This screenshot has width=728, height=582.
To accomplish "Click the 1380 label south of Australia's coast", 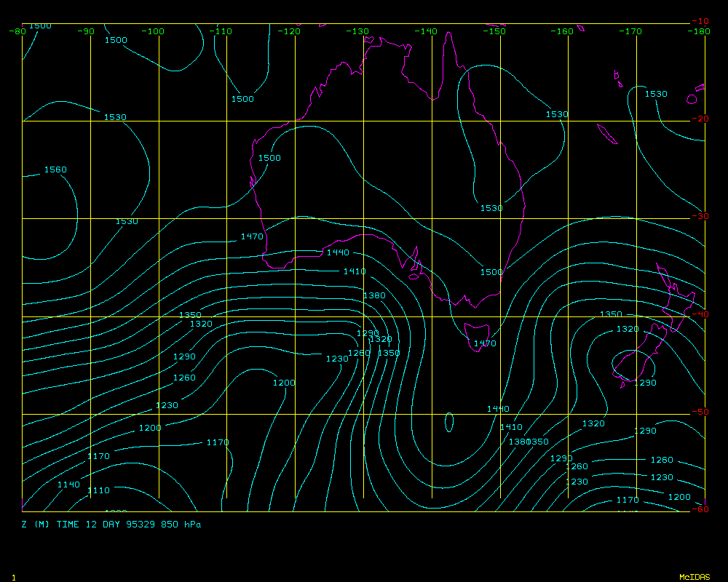I will point(374,295).
